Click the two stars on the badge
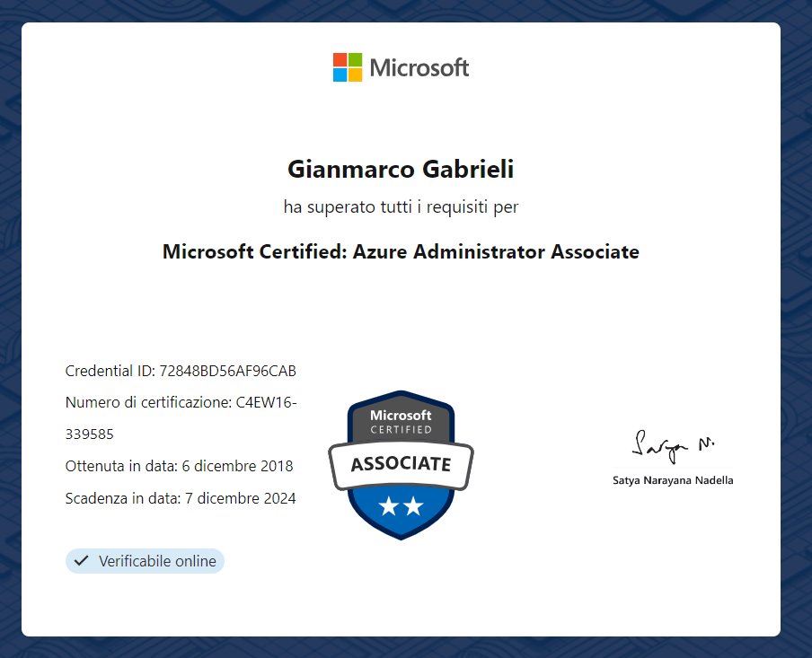The height and width of the screenshot is (658, 812). click(x=402, y=505)
